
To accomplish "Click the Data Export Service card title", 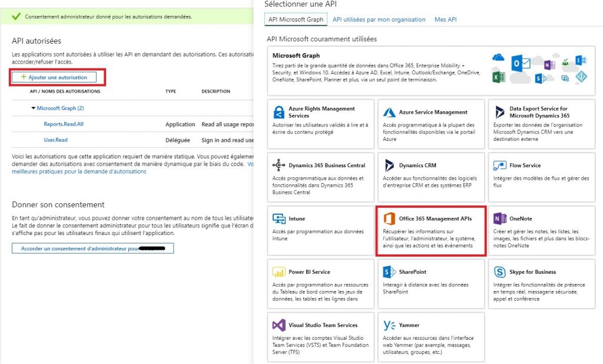I will point(539,112).
